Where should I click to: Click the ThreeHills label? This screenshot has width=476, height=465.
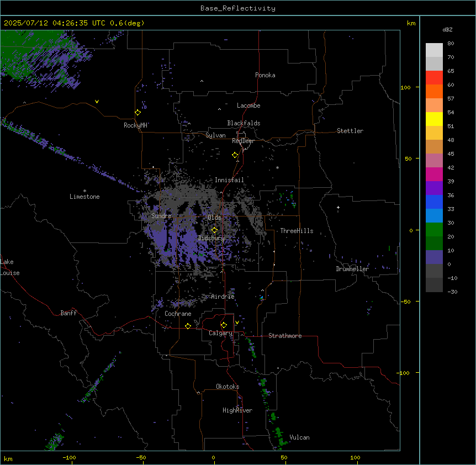click(x=297, y=231)
